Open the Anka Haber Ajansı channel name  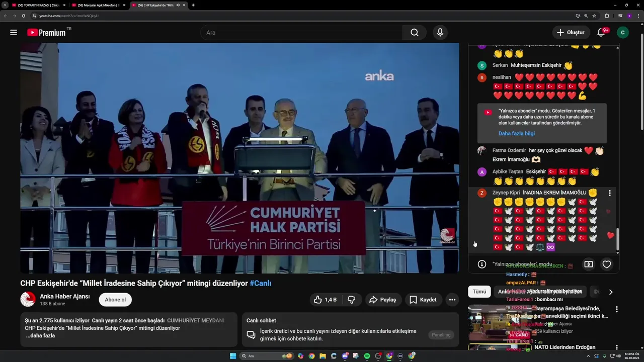click(x=65, y=297)
